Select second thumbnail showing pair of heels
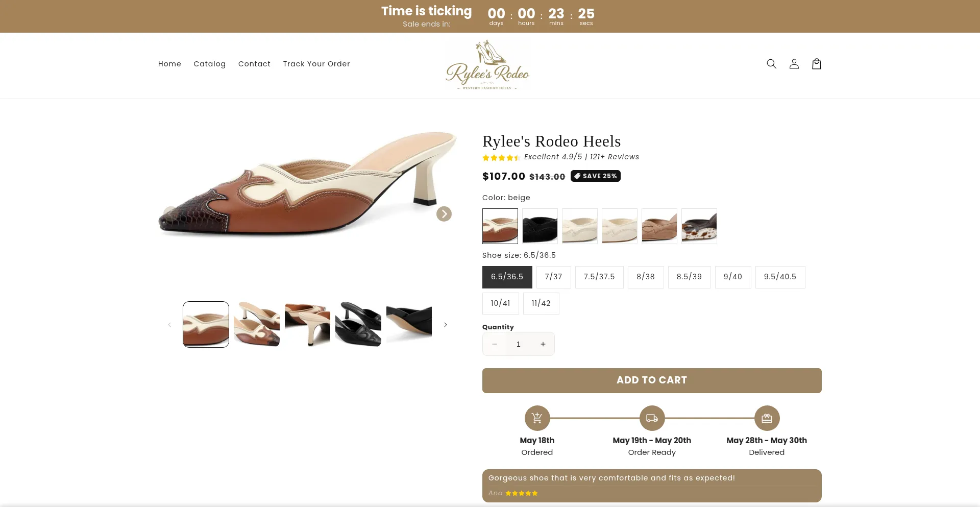 257,324
